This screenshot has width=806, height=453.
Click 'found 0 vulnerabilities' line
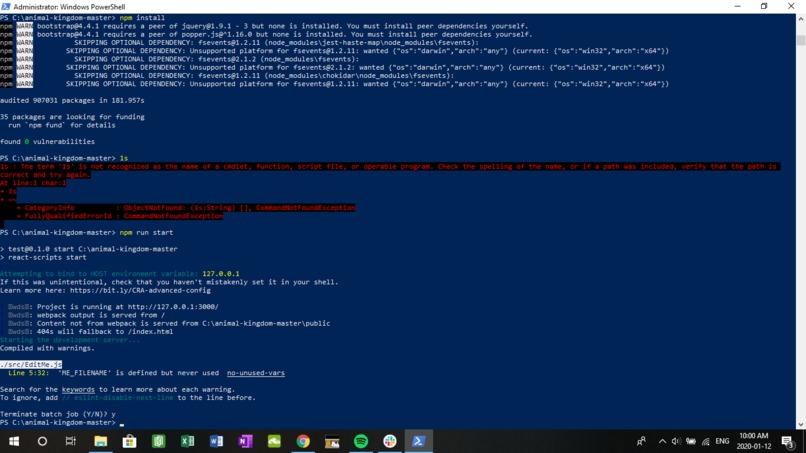(x=47, y=141)
